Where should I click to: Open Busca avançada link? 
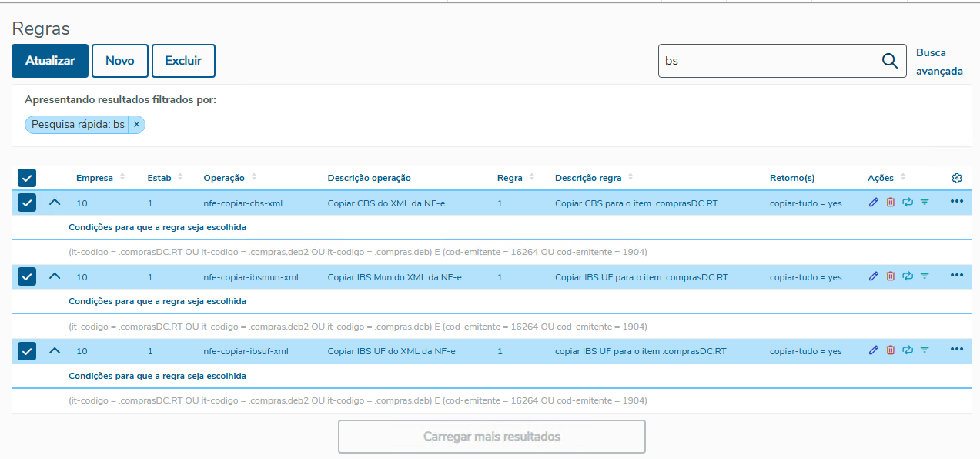(938, 62)
